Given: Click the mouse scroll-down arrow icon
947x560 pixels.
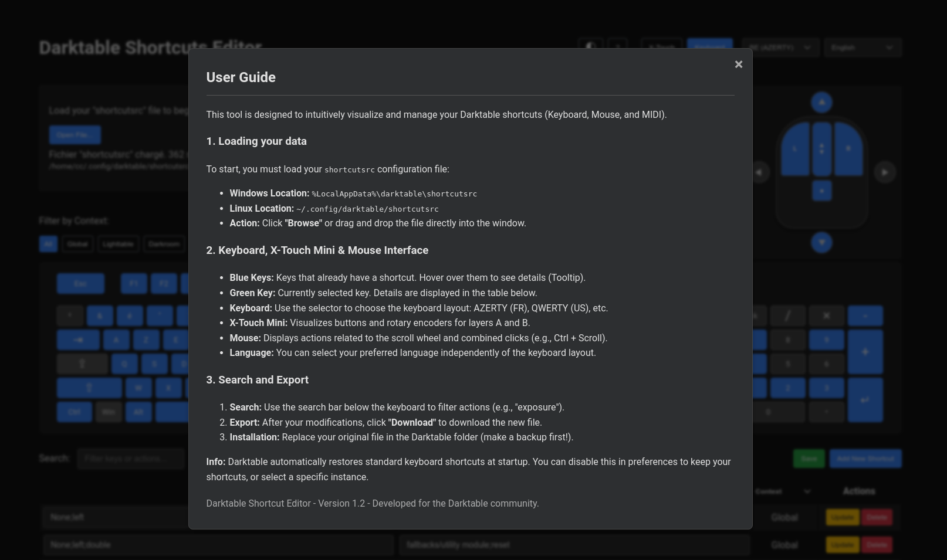Looking at the screenshot, I should pyautogui.click(x=821, y=242).
